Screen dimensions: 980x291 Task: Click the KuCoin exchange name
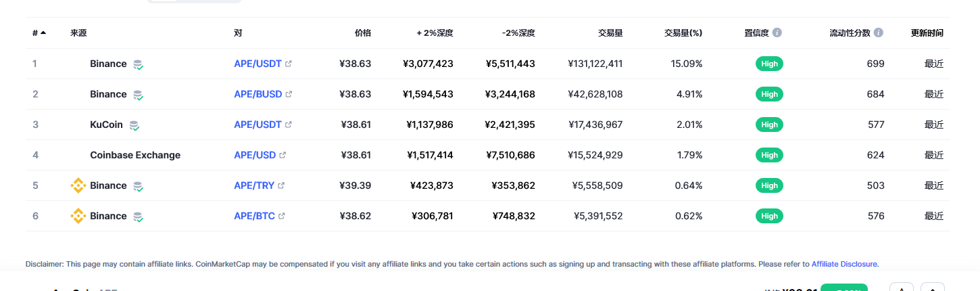106,125
